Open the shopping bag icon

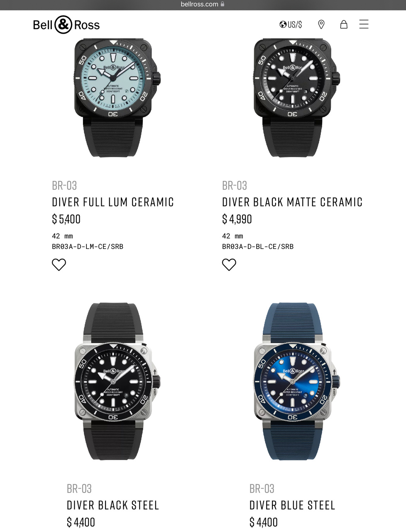coord(344,25)
